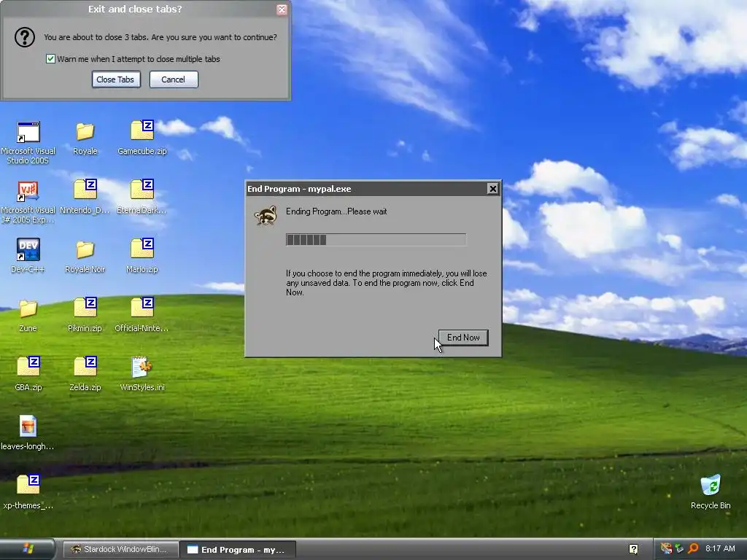Close the Exit and close tabs dialog
This screenshot has width=747, height=560.
tap(282, 9)
